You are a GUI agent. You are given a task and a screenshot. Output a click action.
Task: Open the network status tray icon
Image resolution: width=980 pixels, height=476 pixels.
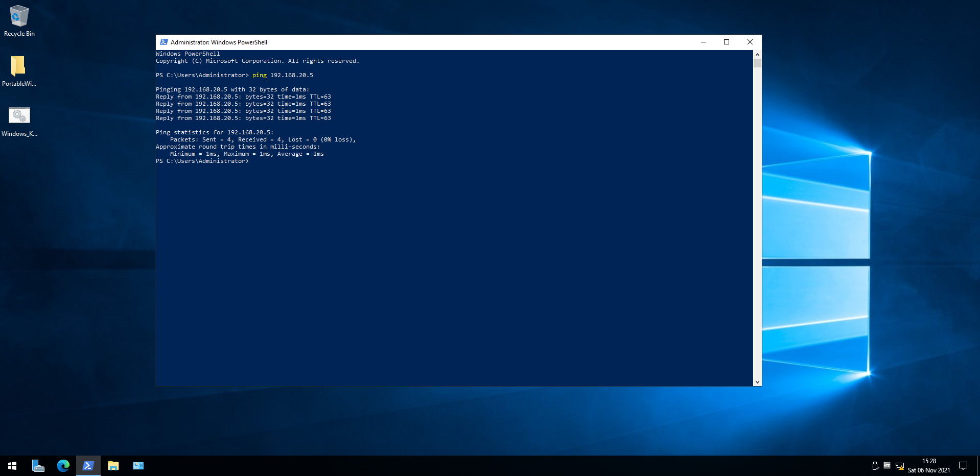click(900, 466)
